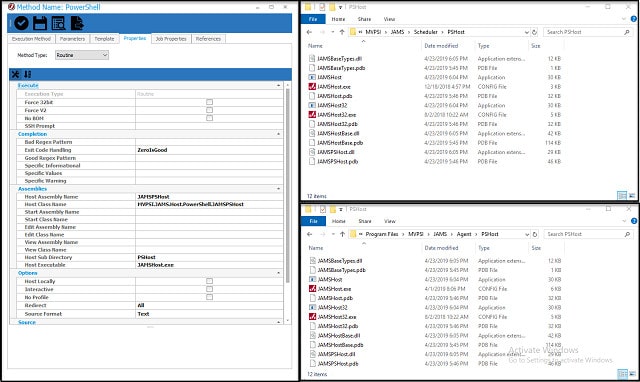Click the property grid scrollbar down arrow
This screenshot has height=382, width=640.
pos(287,321)
